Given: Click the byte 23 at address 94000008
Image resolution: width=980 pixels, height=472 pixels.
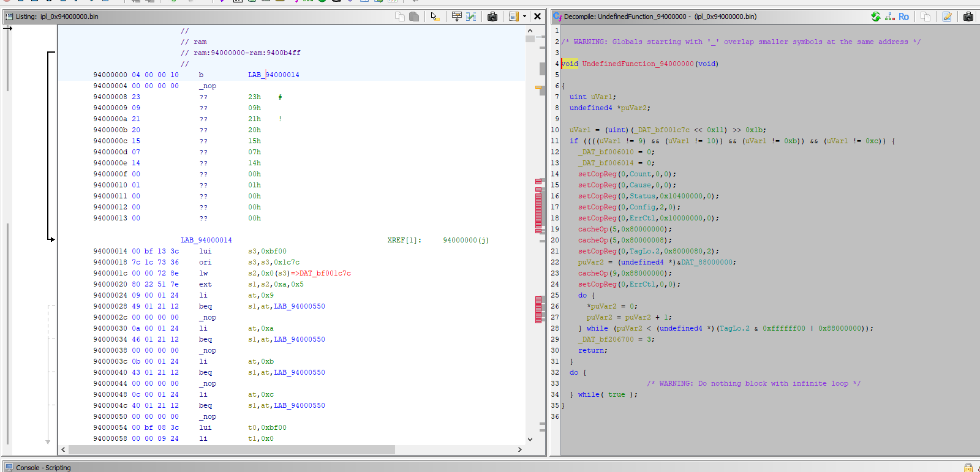Looking at the screenshot, I should (136, 97).
